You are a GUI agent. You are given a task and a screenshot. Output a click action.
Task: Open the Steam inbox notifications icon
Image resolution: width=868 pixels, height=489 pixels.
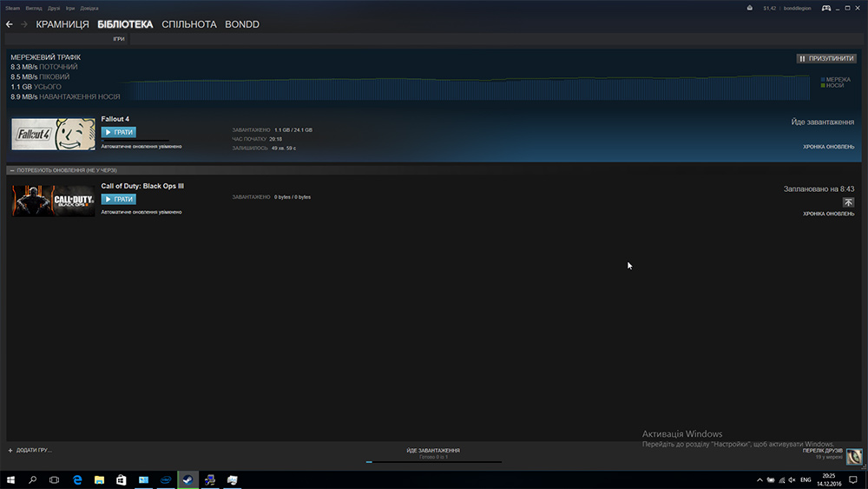coord(750,9)
